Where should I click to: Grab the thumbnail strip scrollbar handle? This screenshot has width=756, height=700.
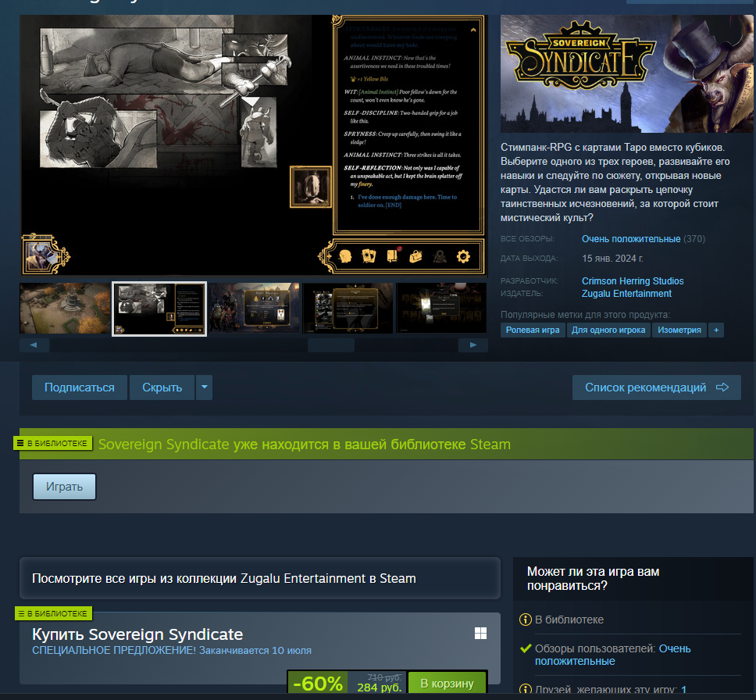331,345
